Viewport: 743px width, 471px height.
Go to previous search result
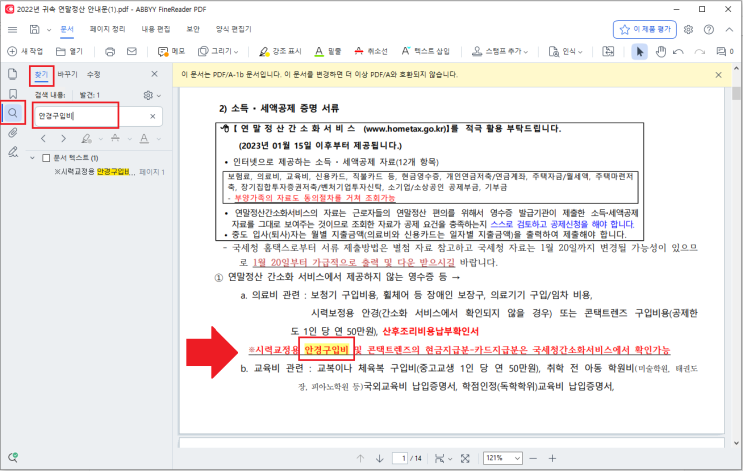click(x=43, y=138)
